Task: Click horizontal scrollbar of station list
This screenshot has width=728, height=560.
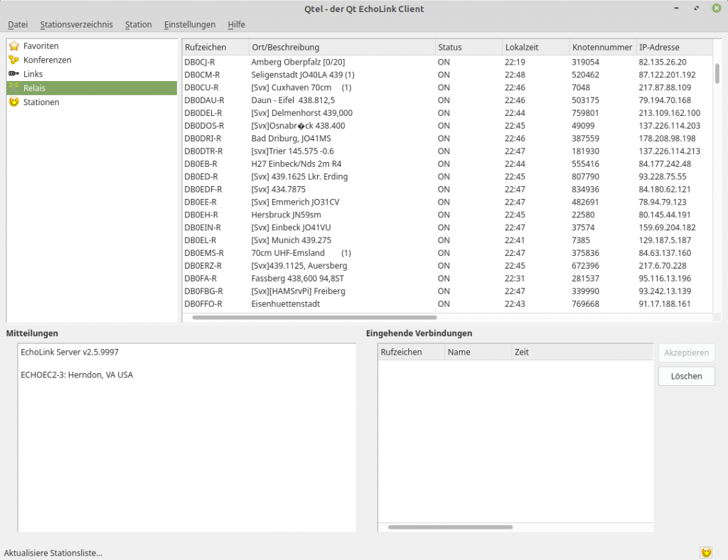Action: (314, 318)
